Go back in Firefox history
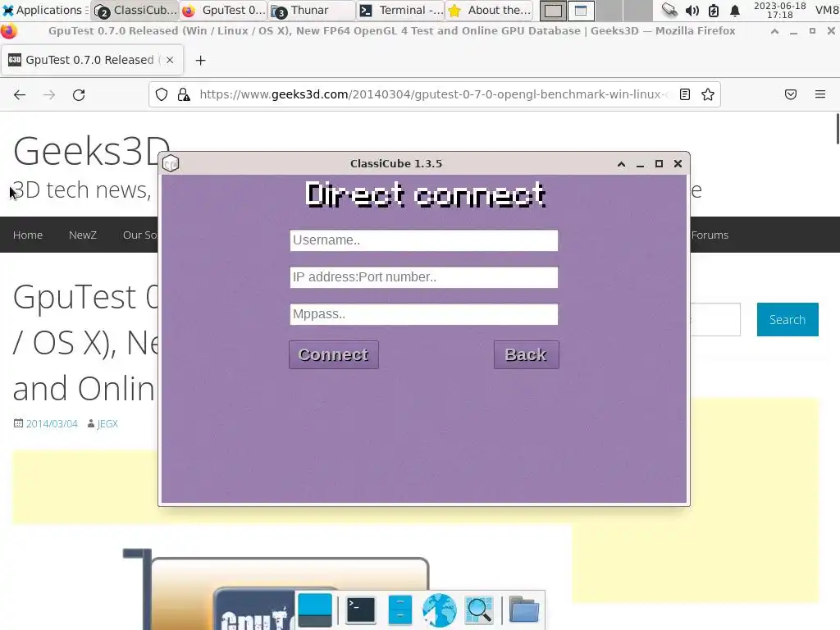840x630 pixels. pos(20,95)
